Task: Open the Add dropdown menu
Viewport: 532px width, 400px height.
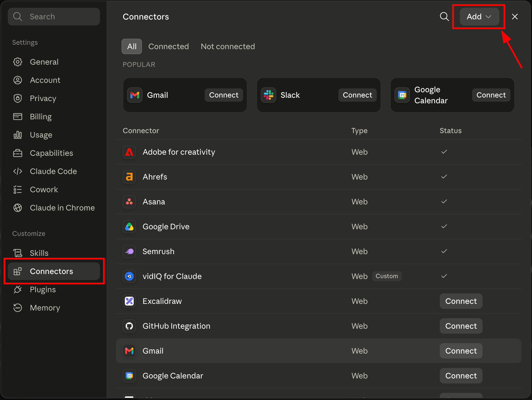Action: click(x=479, y=17)
